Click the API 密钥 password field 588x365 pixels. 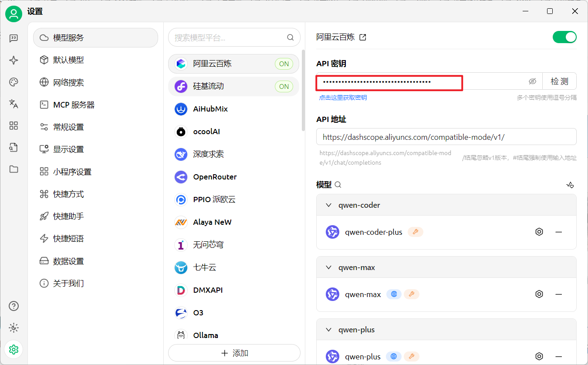point(429,81)
